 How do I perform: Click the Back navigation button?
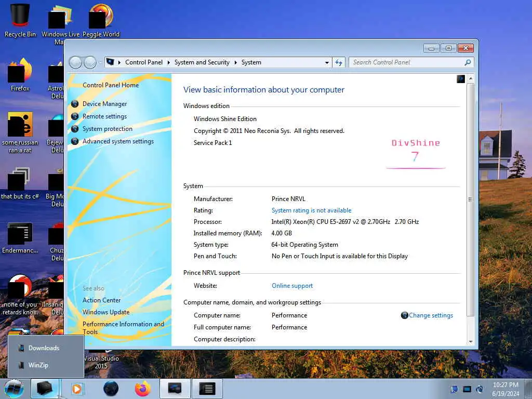[x=75, y=62]
